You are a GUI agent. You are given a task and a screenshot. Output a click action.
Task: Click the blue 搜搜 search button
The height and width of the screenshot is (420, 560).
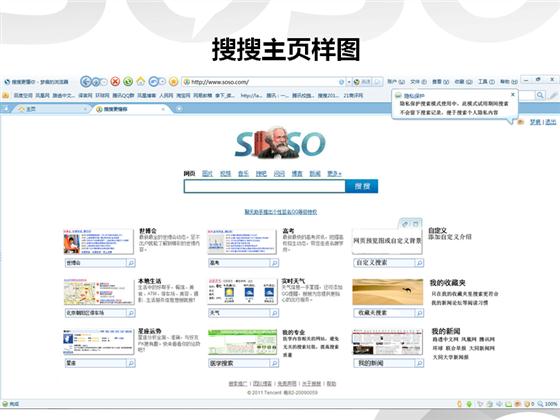[362, 186]
